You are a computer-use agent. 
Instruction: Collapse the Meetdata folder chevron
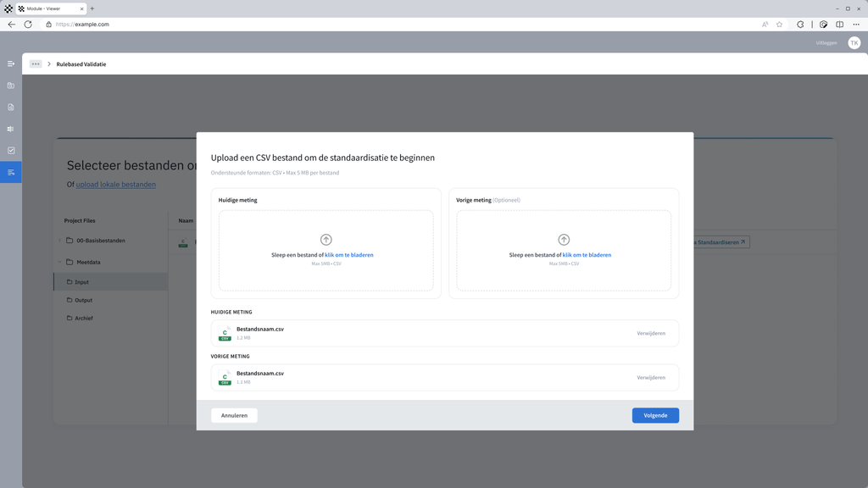pyautogui.click(x=60, y=262)
